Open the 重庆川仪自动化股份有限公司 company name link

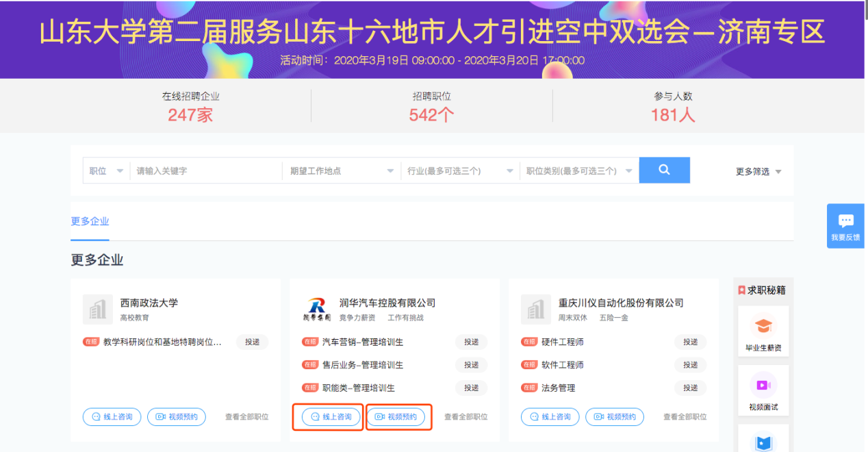tap(621, 303)
